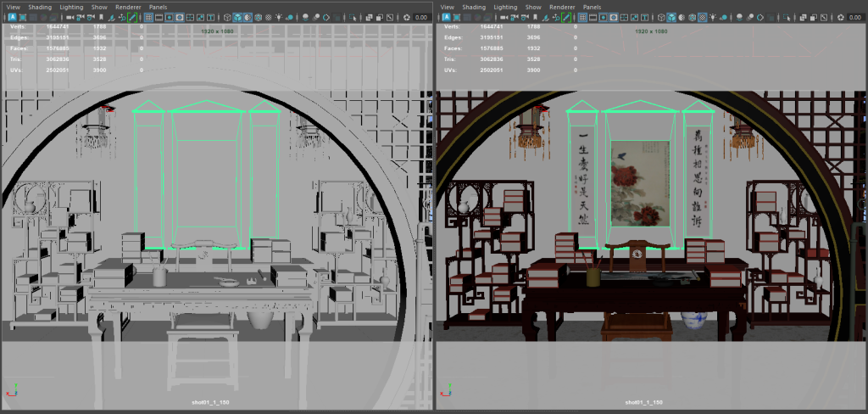Image resolution: width=868 pixels, height=414 pixels.
Task: Toggle Grid display in left panel
Action: (x=148, y=17)
